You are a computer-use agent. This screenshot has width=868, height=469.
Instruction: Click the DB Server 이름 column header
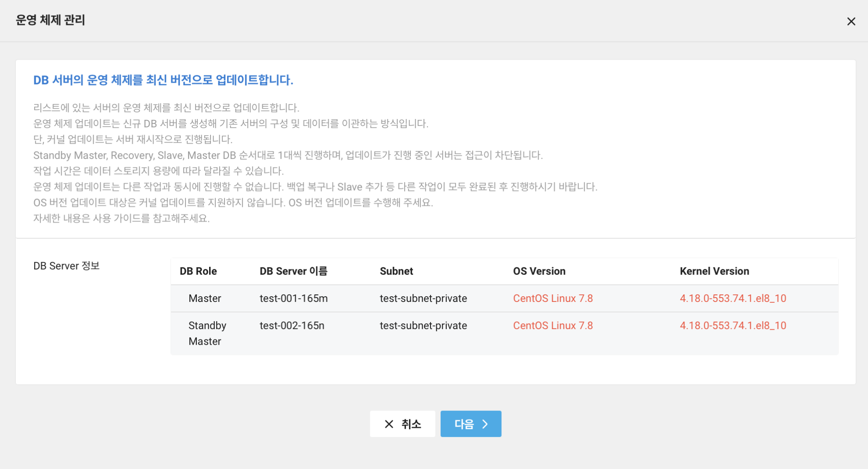click(294, 271)
